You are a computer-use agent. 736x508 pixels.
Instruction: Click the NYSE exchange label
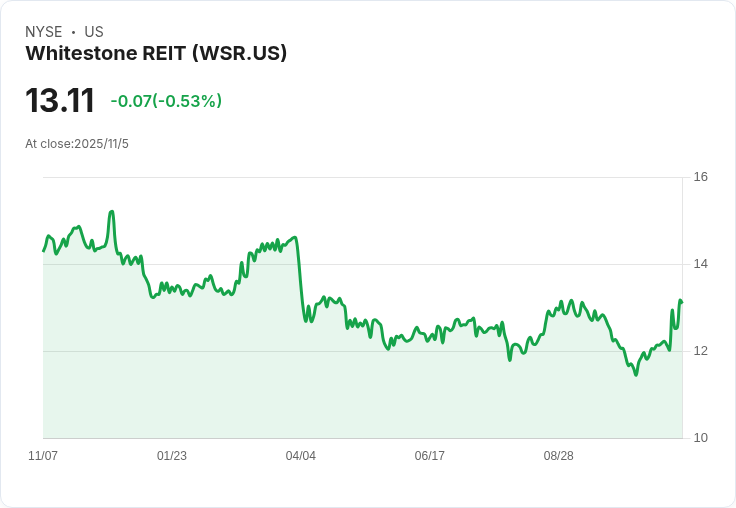pyautogui.click(x=44, y=32)
